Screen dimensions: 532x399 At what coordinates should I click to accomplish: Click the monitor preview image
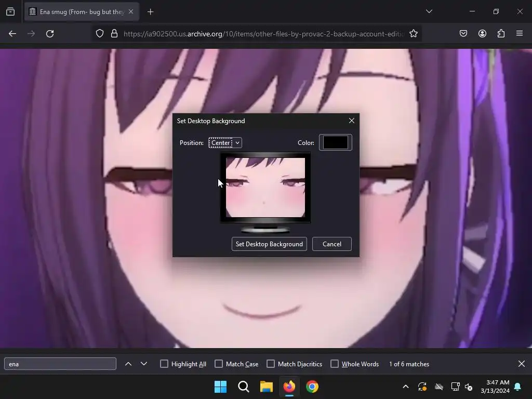click(265, 188)
